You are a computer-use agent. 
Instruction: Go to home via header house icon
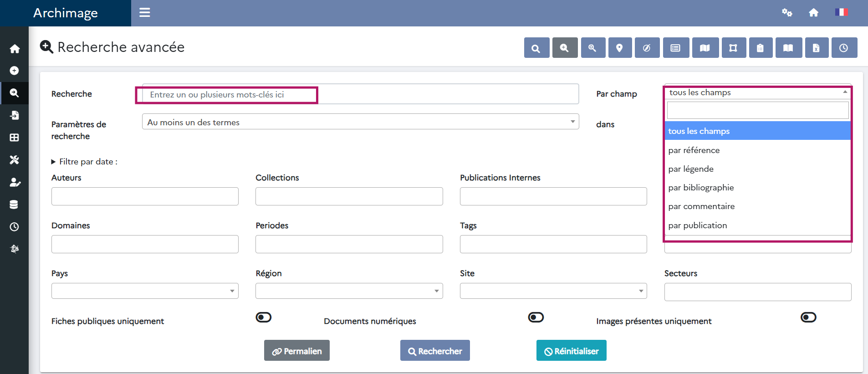pos(814,12)
